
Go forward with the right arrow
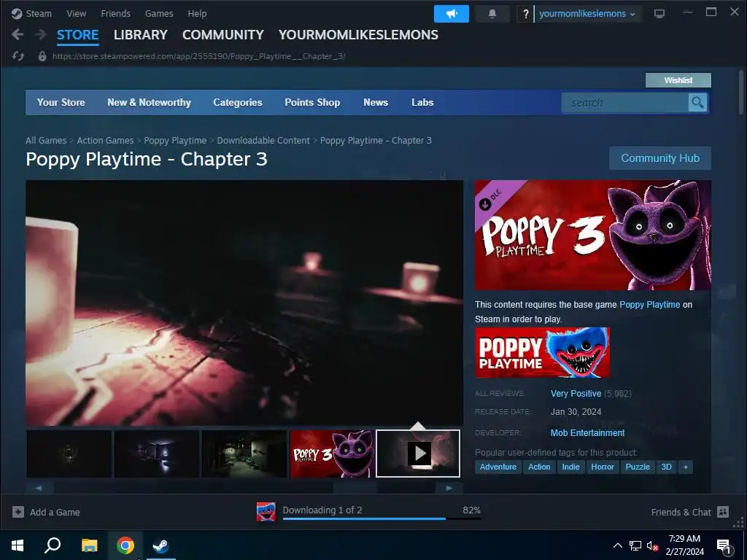point(41,34)
